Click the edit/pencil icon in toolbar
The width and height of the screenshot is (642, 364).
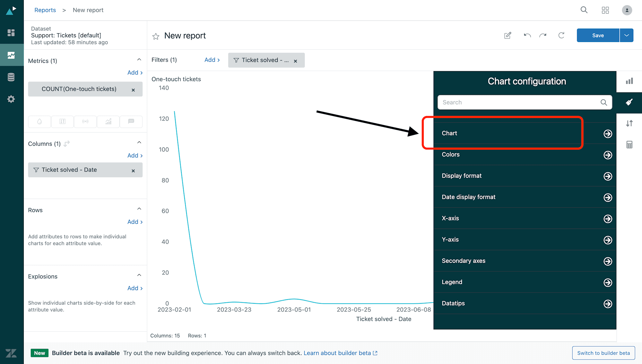click(508, 35)
